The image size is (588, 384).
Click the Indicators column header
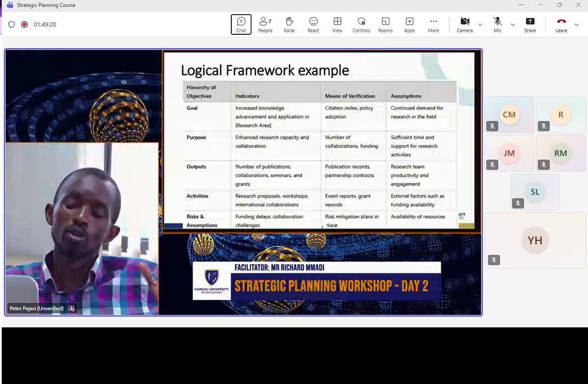click(x=247, y=96)
